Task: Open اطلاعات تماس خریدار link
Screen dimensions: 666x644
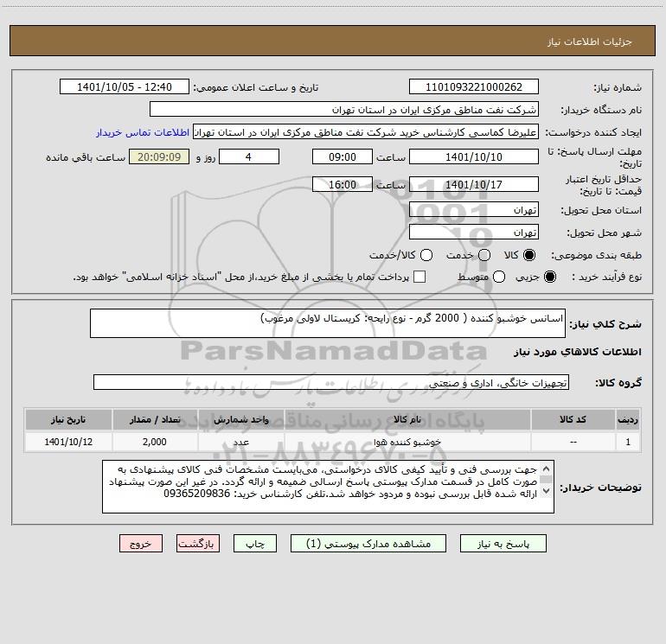Action: click(x=143, y=132)
